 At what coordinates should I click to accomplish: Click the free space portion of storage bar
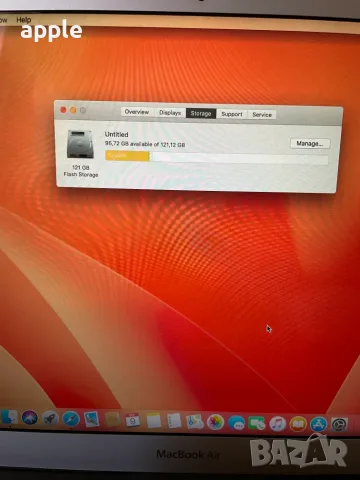tap(239, 158)
